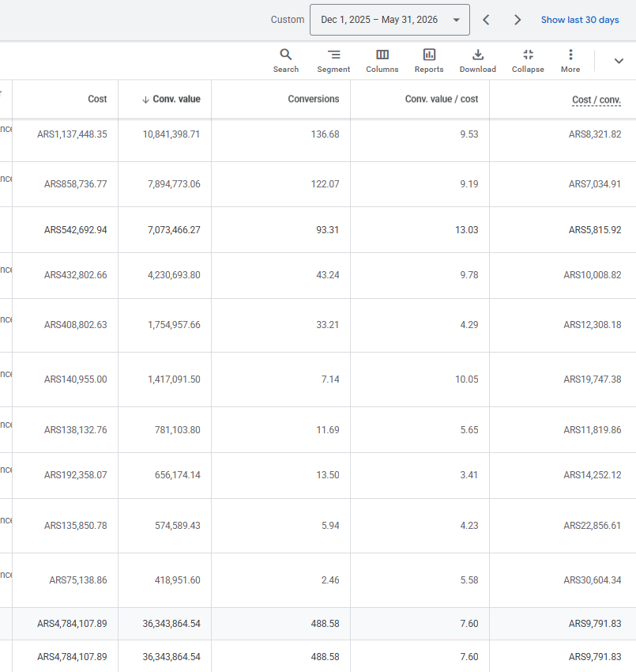
Task: Select cost per conv. ARS19,747.38
Action: click(593, 379)
